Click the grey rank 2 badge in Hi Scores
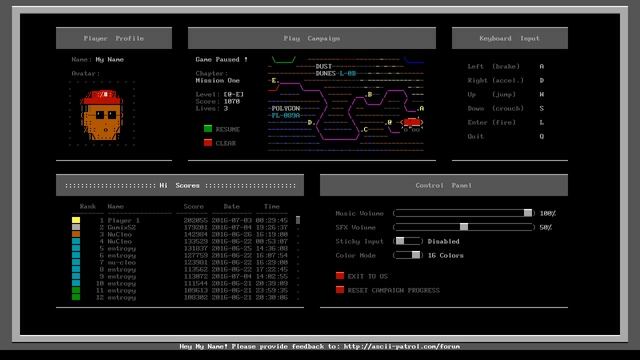640x360 pixels. (76, 227)
